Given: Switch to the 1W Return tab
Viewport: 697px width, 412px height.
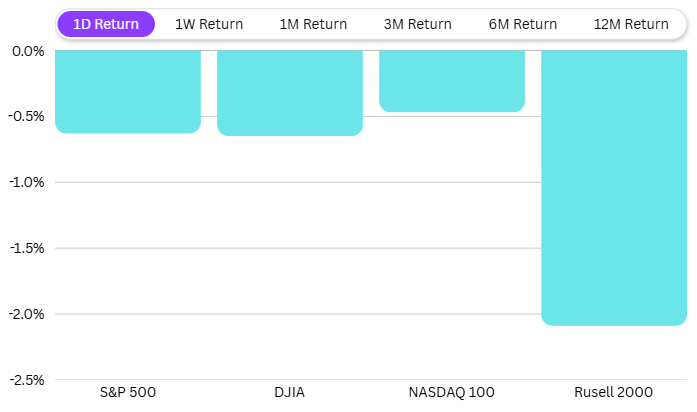Looking at the screenshot, I should pos(209,24).
